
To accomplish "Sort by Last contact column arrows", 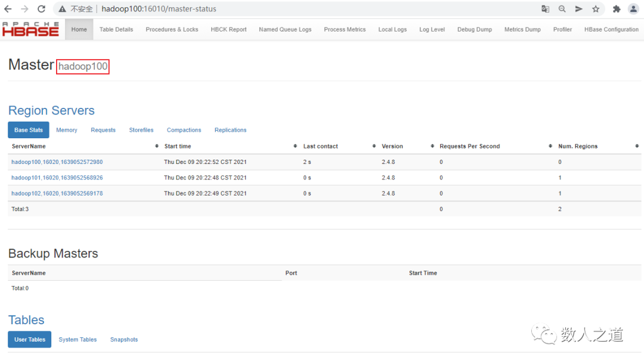I will (374, 146).
